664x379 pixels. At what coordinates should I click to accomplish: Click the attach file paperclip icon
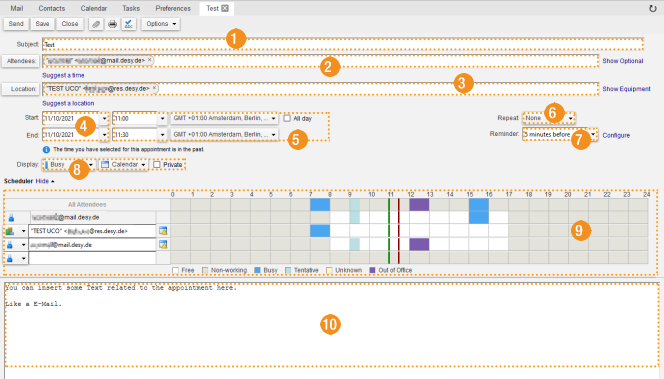tap(96, 24)
